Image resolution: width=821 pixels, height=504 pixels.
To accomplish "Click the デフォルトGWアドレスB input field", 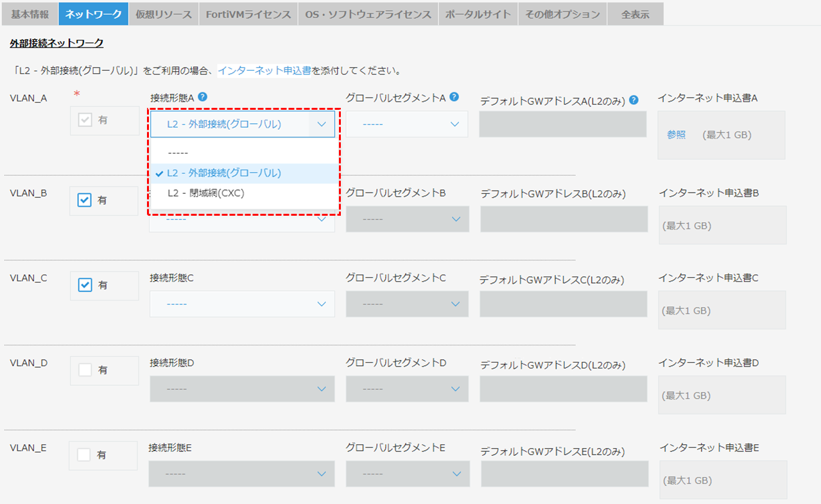I will click(564, 219).
